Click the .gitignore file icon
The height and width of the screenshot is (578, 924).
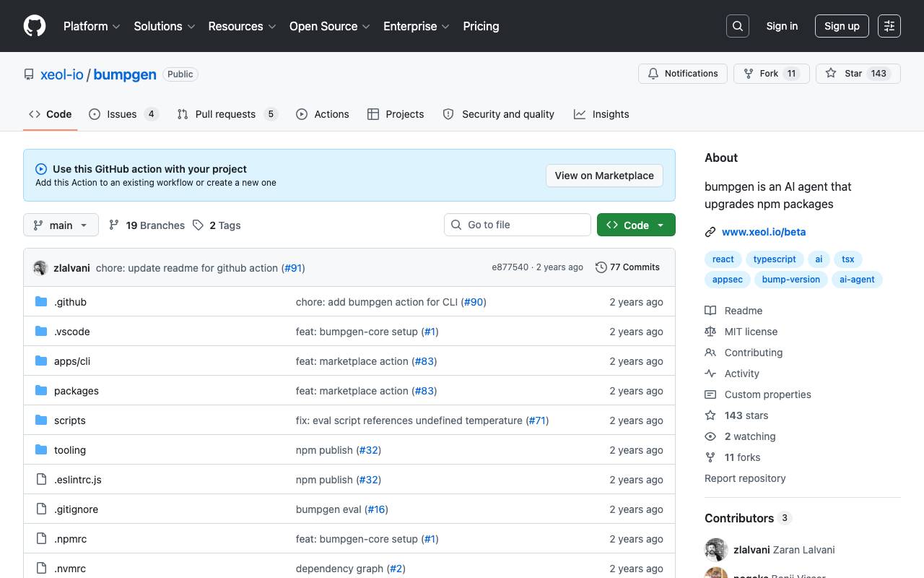click(x=41, y=509)
